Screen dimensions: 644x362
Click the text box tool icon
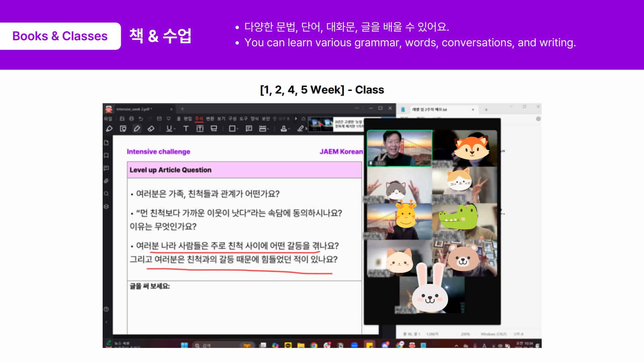coord(200,129)
